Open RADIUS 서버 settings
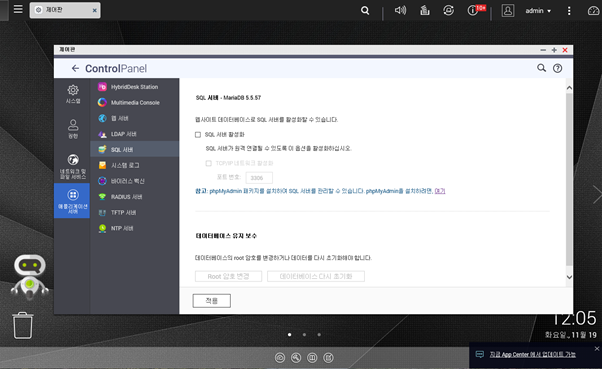The width and height of the screenshot is (602, 369). click(x=134, y=197)
